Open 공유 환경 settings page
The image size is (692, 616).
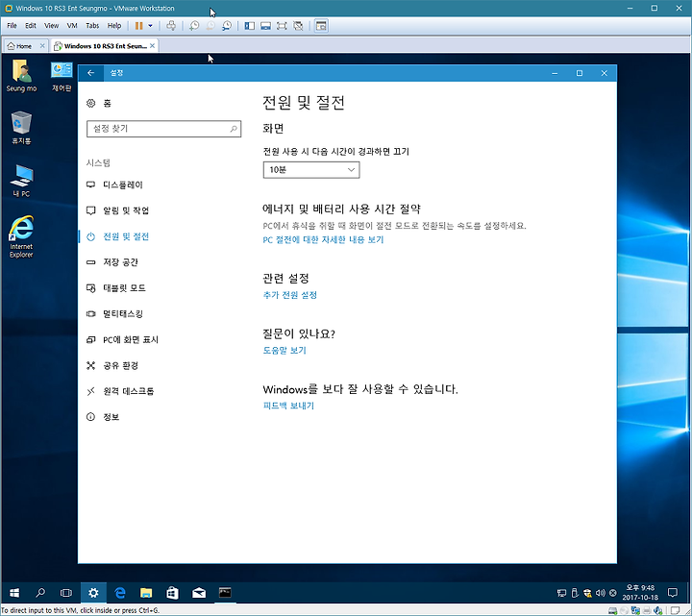pos(112,365)
